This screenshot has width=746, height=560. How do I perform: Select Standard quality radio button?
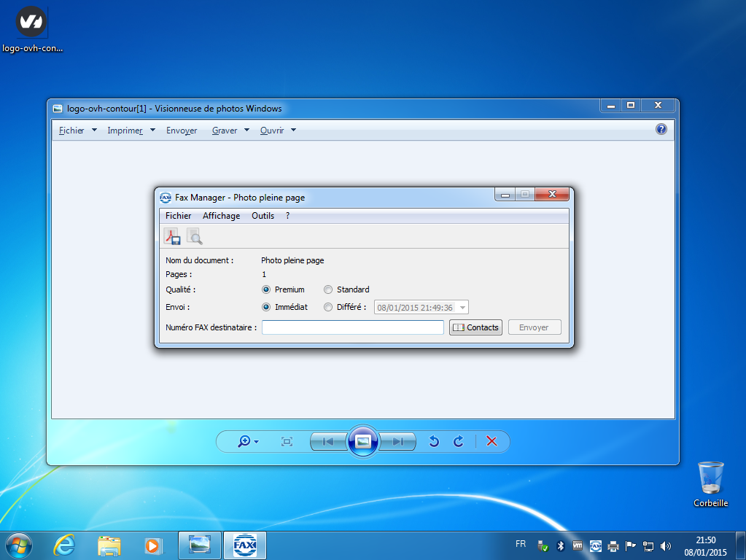tap(328, 289)
